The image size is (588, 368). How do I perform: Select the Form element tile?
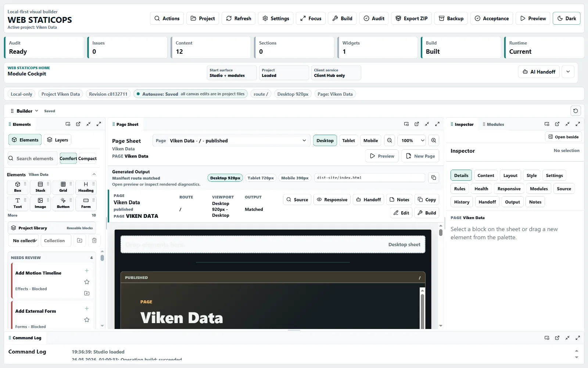[86, 203]
